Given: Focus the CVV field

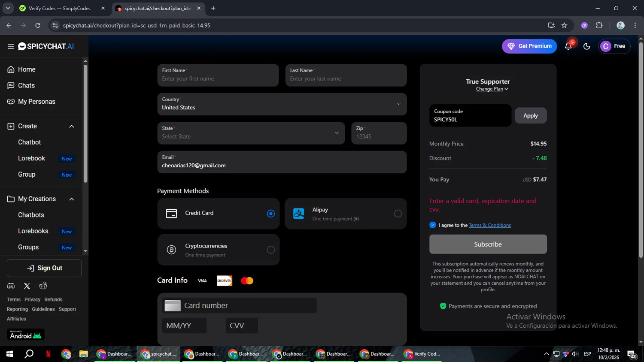Looking at the screenshot, I should (x=242, y=326).
